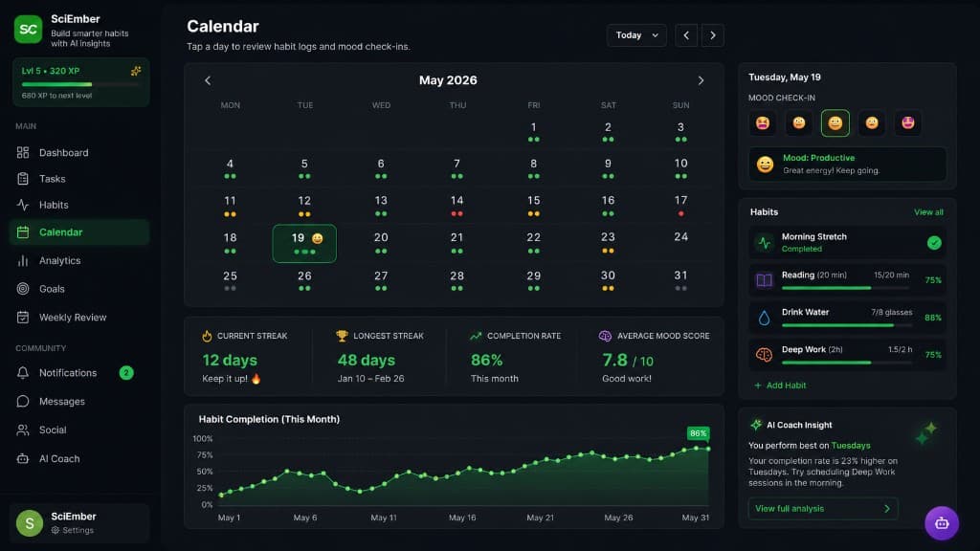Screen dimensions: 980x551
Task: Click the Longest Streak trophy icon
Action: coord(342,336)
